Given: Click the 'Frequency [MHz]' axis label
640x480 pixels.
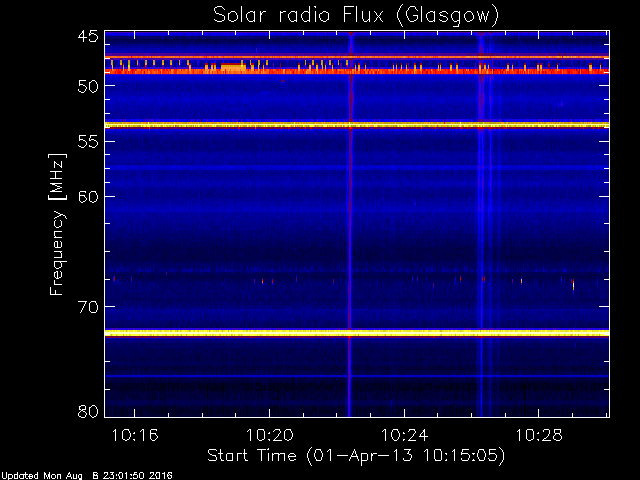Looking at the screenshot, I should (x=57, y=224).
